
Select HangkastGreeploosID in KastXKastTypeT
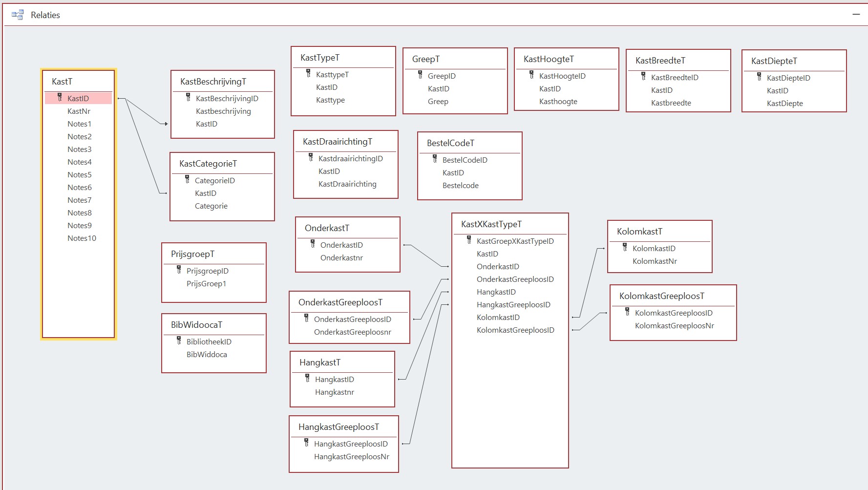pos(513,305)
